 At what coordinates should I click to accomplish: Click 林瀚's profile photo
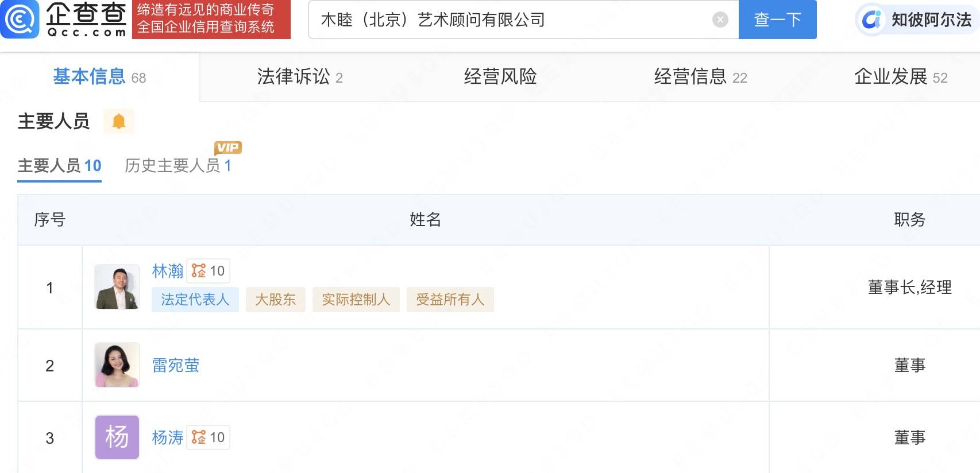117,287
